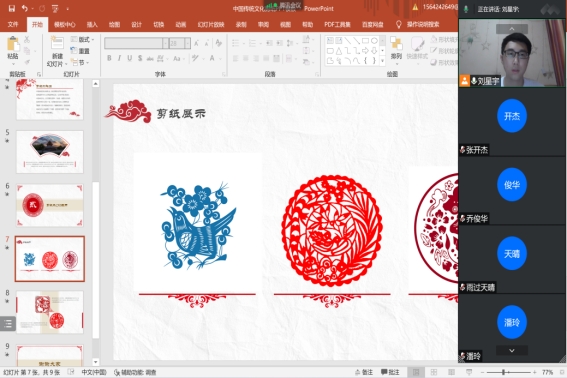The height and width of the screenshot is (378, 567).
Task: Toggle Bold formatting
Action: 109,58
